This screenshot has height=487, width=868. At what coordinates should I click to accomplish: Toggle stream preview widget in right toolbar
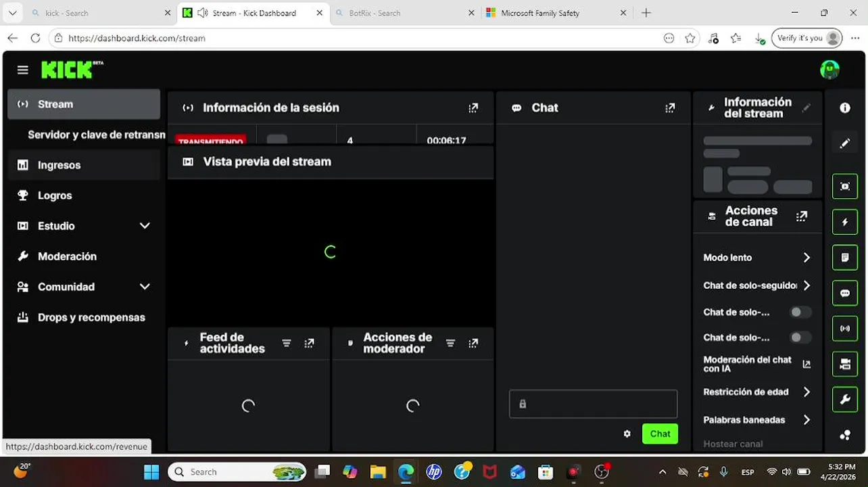845,186
